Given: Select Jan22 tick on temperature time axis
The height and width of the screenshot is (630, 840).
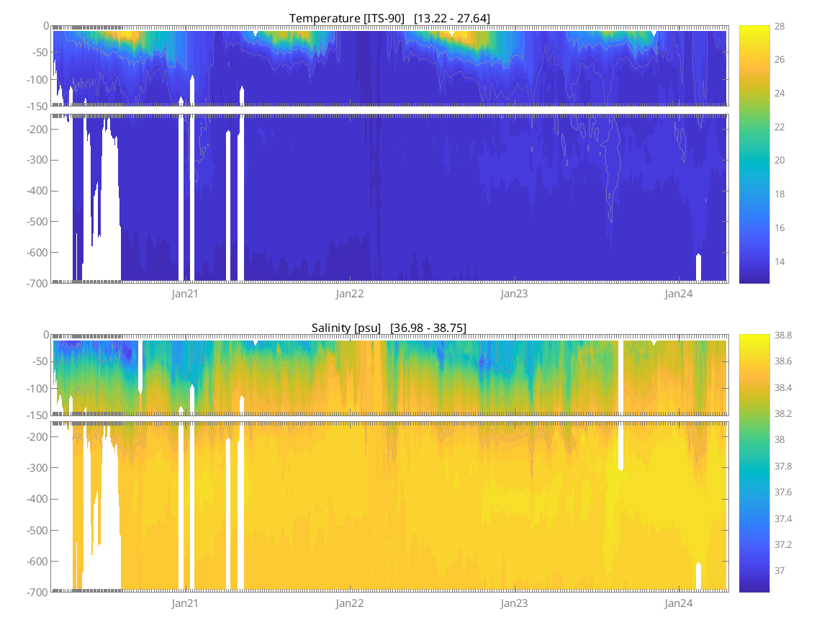Looking at the screenshot, I should point(350,294).
